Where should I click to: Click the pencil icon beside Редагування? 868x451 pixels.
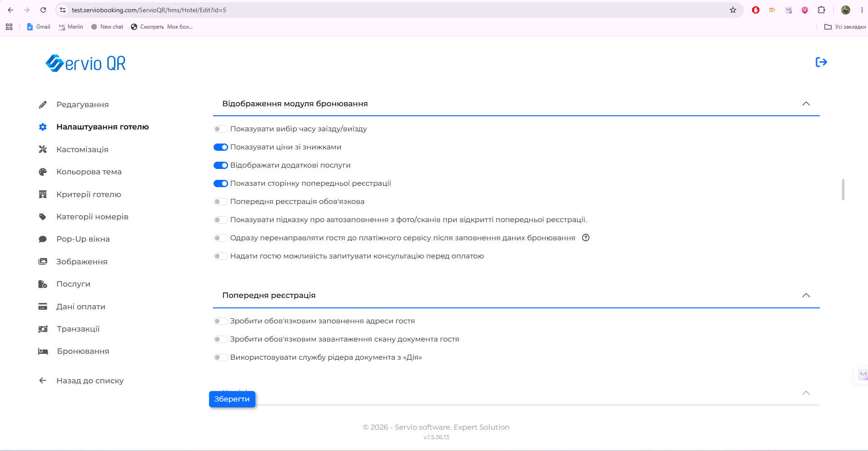[x=43, y=105]
